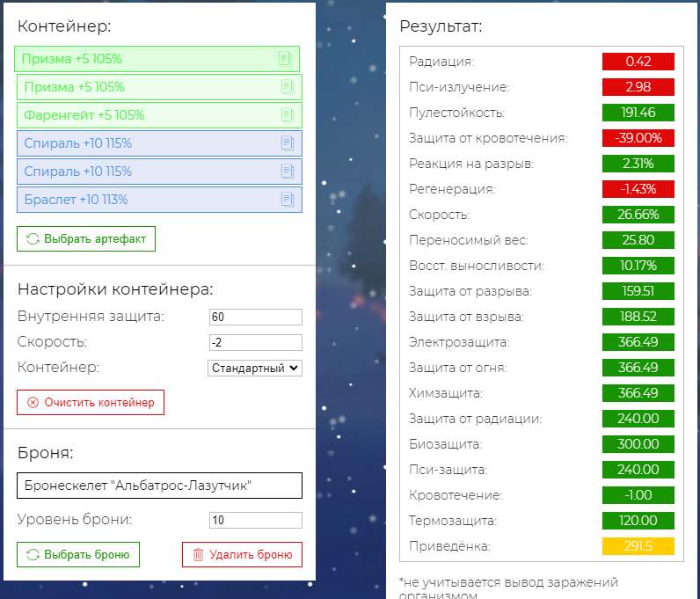Click the Выбрать броню button
The height and width of the screenshot is (599, 700).
pos(78,555)
